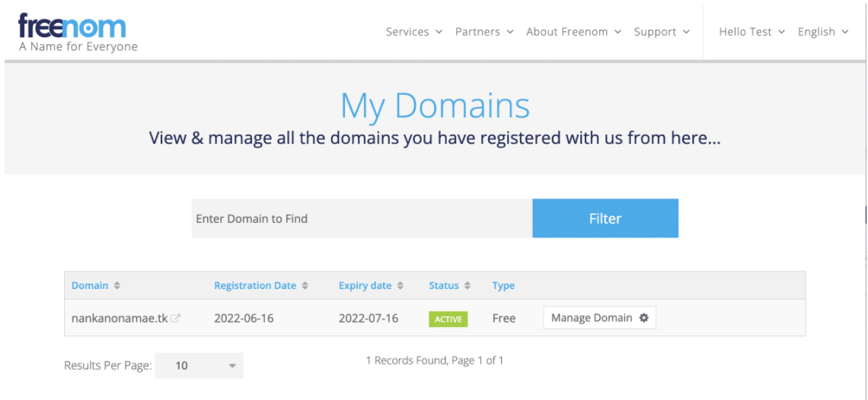This screenshot has width=868, height=400.
Task: Open external link icon beside nankanonamae.tk
Action: pos(175,318)
